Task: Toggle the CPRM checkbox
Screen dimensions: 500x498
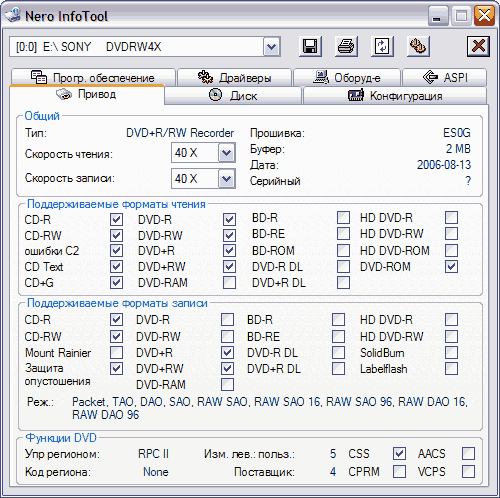Action: [x=399, y=472]
